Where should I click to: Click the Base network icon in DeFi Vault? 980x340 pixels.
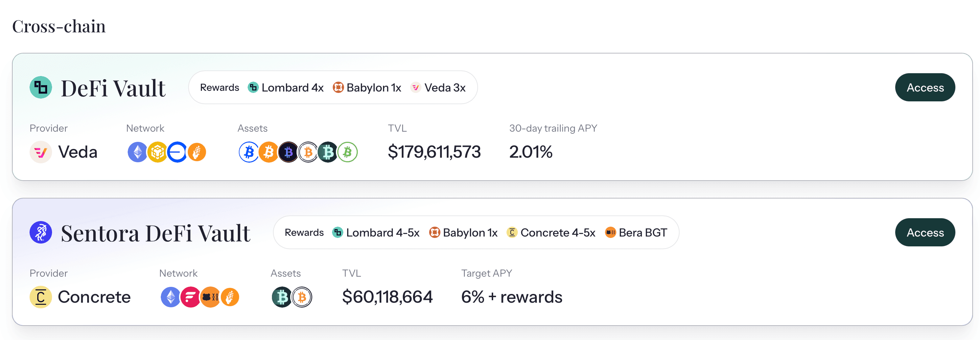(x=177, y=152)
